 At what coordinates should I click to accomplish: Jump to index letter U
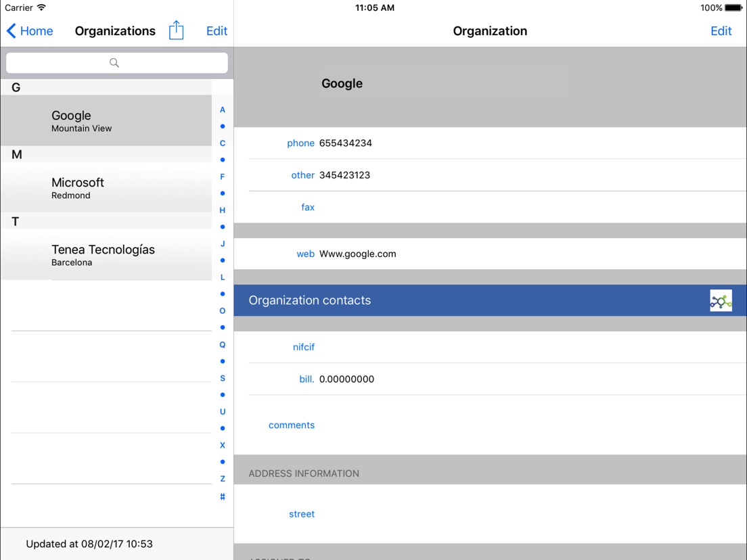223,411
